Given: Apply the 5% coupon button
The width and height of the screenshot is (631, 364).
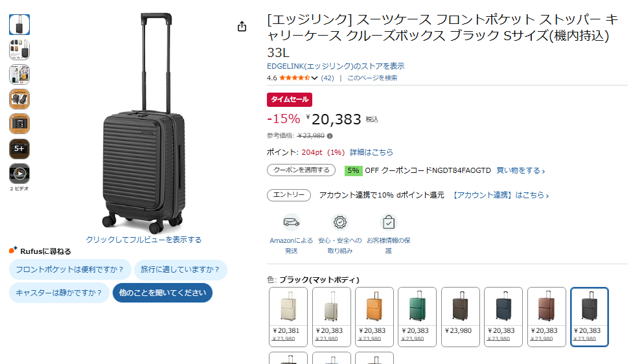Looking at the screenshot, I should [301, 170].
